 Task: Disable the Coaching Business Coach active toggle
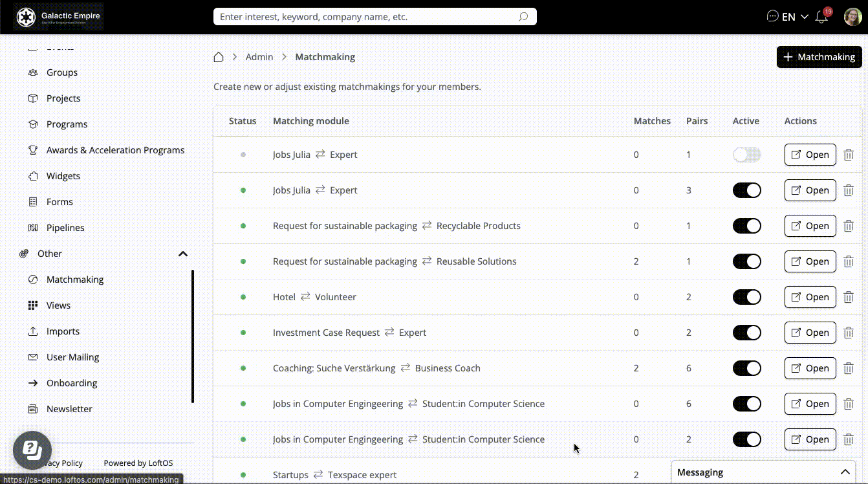(746, 368)
